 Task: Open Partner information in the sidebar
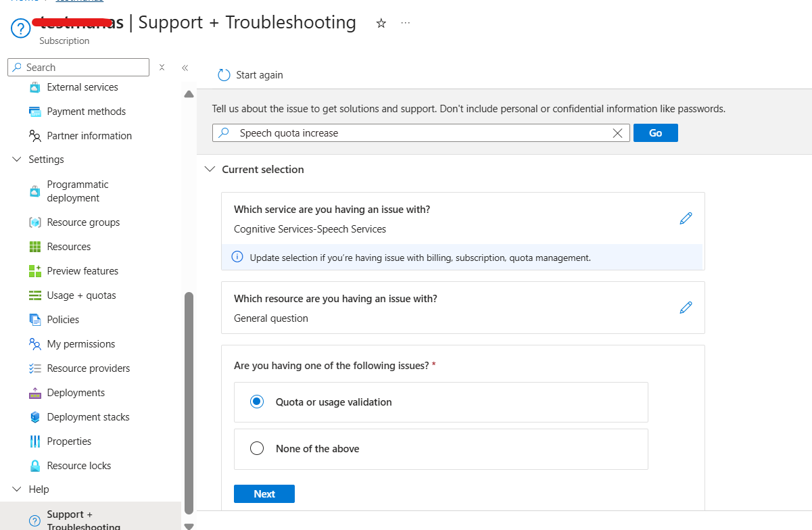coord(91,136)
